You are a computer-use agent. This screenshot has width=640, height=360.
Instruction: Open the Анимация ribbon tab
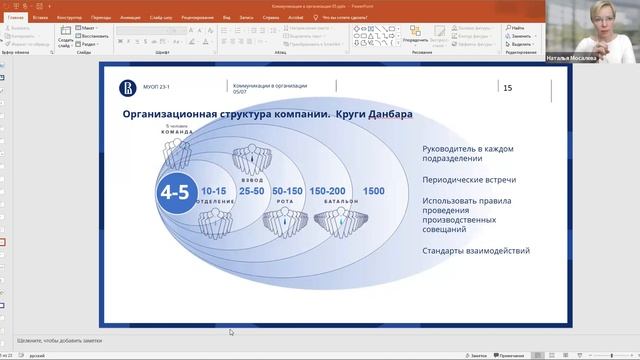click(130, 18)
